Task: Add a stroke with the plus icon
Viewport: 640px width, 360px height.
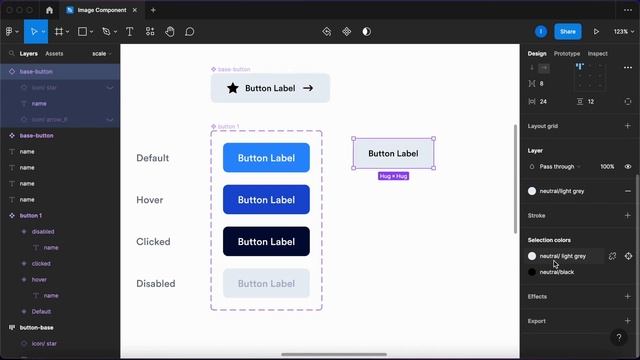Action: pos(628,215)
